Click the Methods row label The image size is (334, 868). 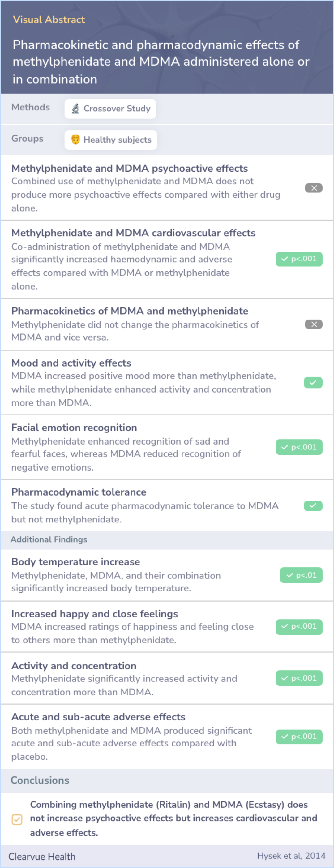click(31, 107)
